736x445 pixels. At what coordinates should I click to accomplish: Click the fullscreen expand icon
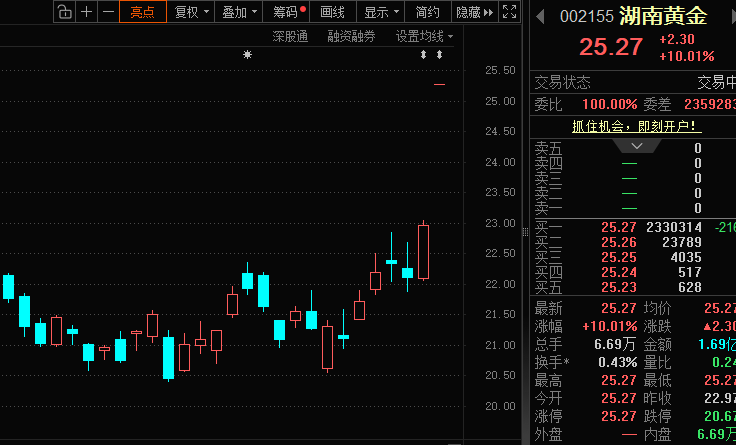click(509, 12)
